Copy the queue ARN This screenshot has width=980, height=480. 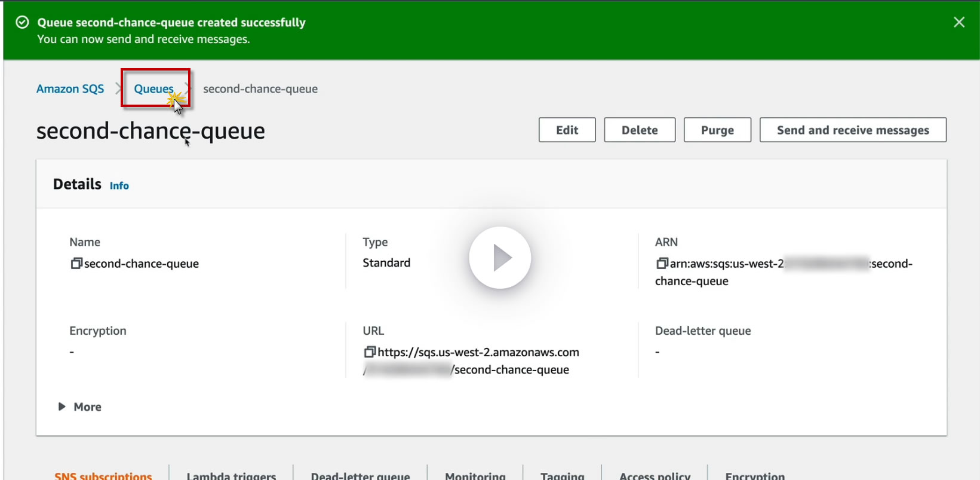pyautogui.click(x=662, y=264)
